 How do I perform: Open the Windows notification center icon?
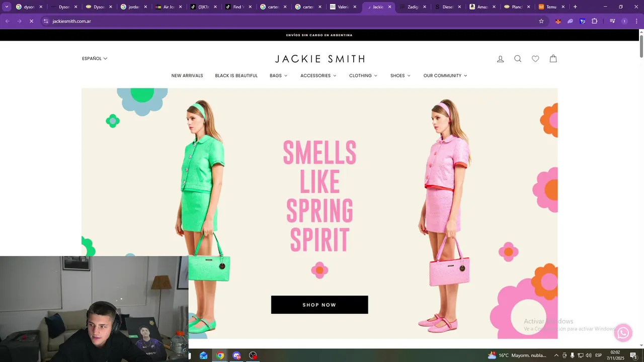(633, 355)
